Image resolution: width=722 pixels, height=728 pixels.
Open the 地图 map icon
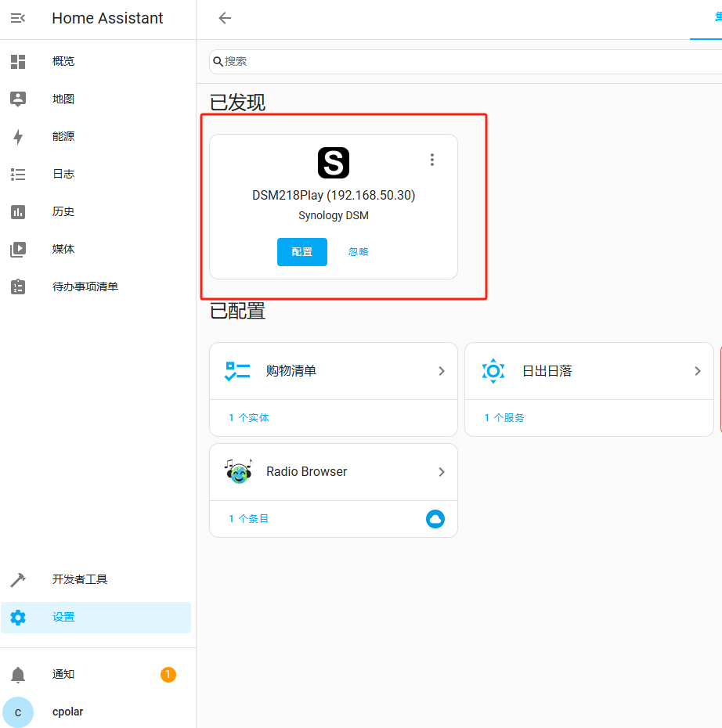pyautogui.click(x=18, y=99)
